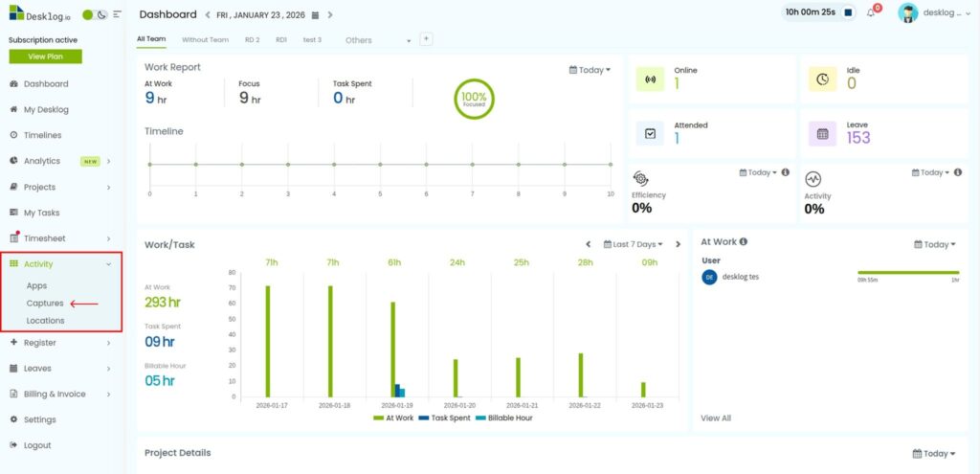
Task: Click the plus icon to add a team tab
Action: click(x=426, y=39)
